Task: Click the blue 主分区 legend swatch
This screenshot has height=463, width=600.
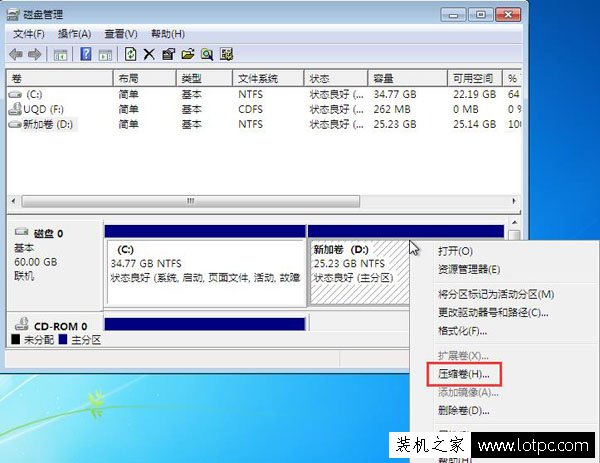Action: pyautogui.click(x=63, y=339)
